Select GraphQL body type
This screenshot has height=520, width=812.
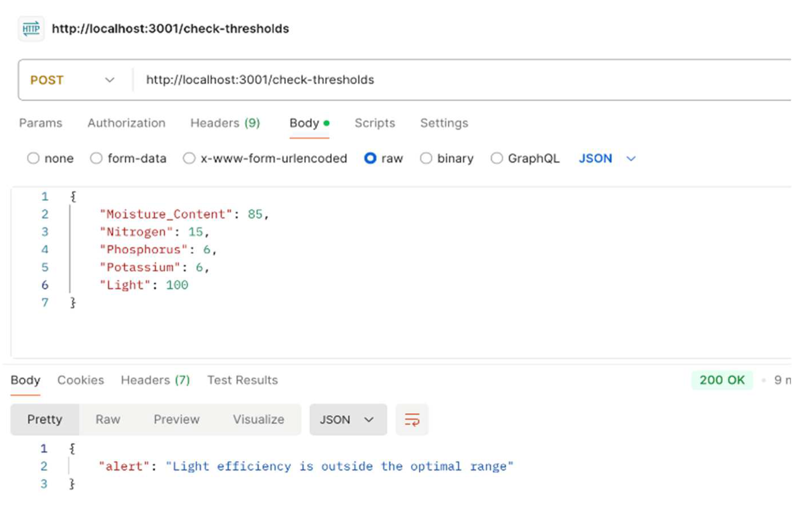point(497,158)
